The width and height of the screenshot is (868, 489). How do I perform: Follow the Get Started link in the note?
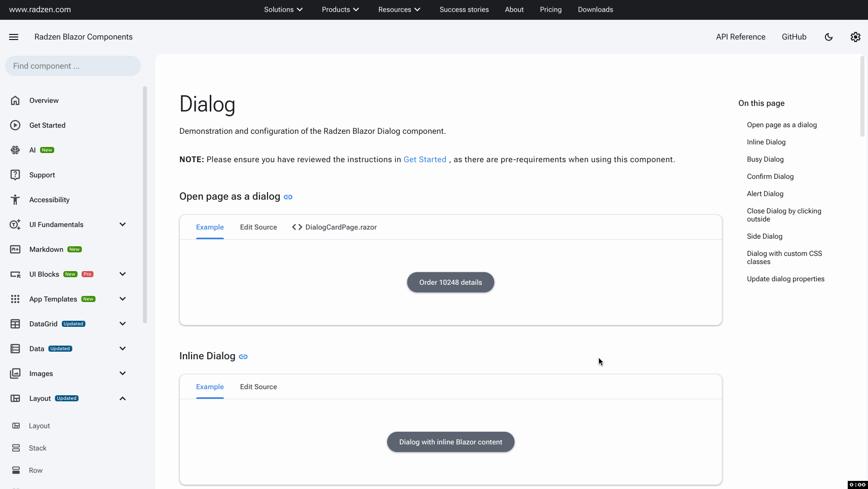pyautogui.click(x=425, y=160)
